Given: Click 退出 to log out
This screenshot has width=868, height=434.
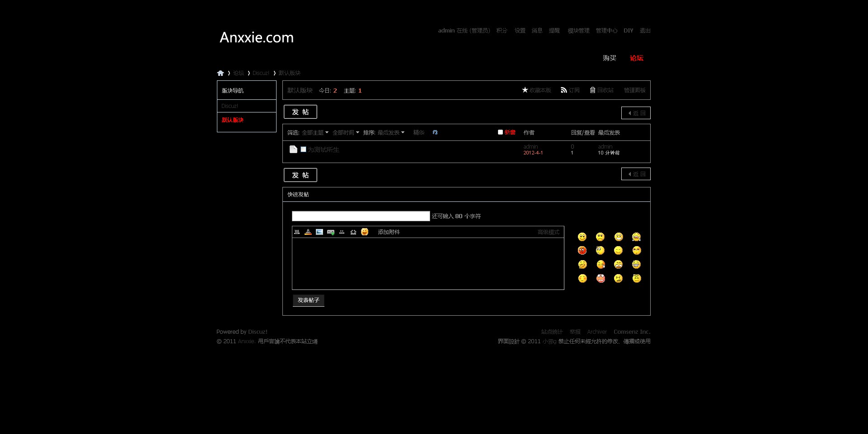Looking at the screenshot, I should [x=645, y=31].
